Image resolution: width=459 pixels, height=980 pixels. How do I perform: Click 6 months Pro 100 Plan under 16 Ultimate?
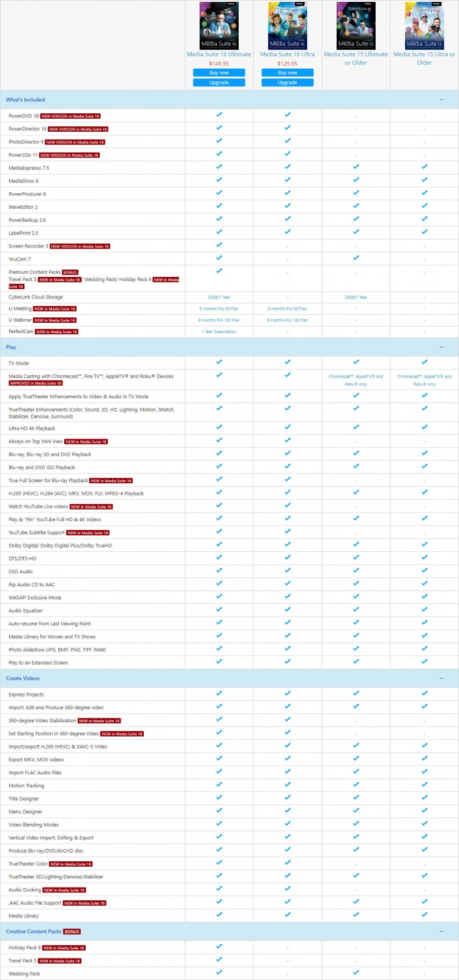tap(219, 320)
